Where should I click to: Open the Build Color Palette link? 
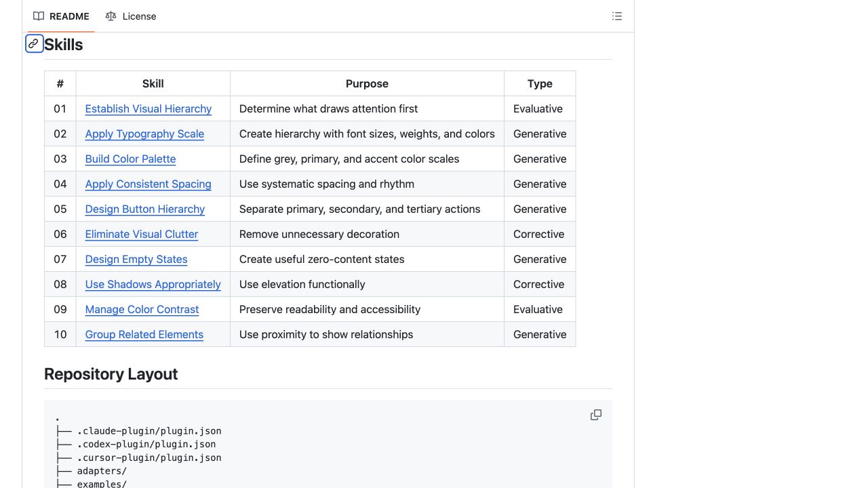[130, 159]
